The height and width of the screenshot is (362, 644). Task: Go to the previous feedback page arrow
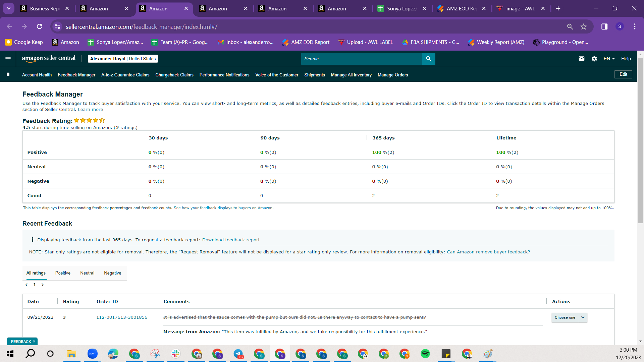click(x=26, y=285)
